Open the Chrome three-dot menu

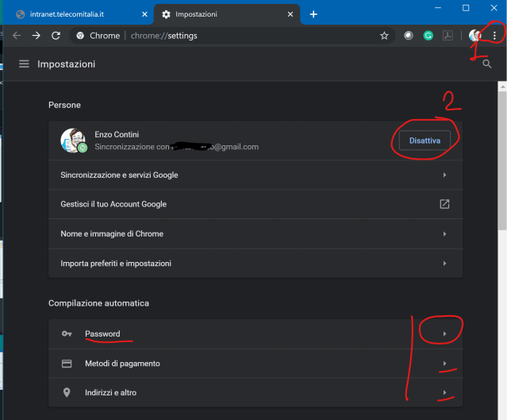point(495,36)
